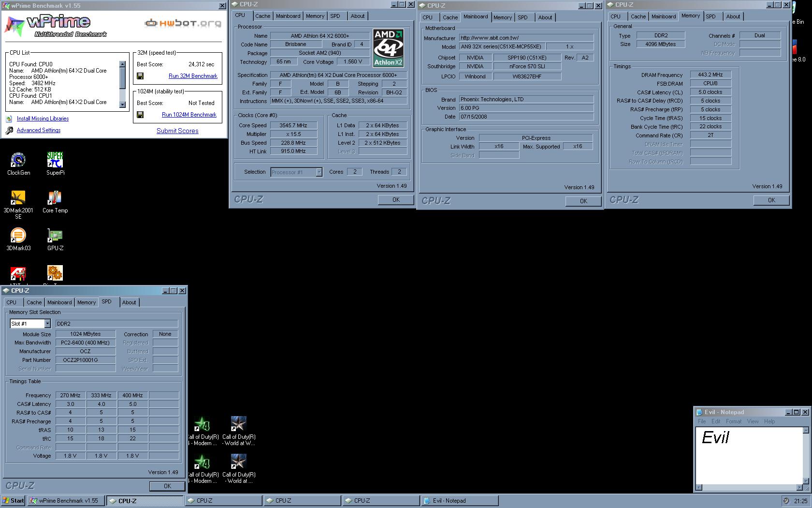Select the gear-shaped desktop icon below GPU-Z
Viewport: 812px width, 508px height.
pyautogui.click(x=55, y=273)
